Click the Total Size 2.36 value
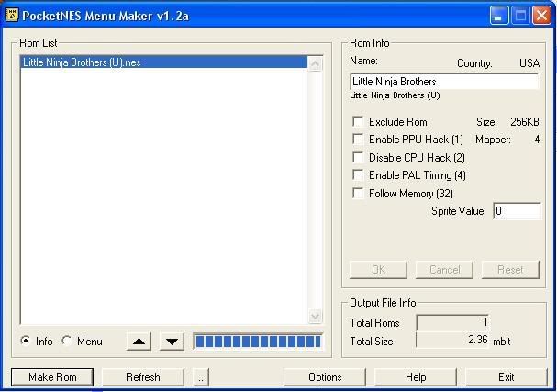 click(x=452, y=340)
